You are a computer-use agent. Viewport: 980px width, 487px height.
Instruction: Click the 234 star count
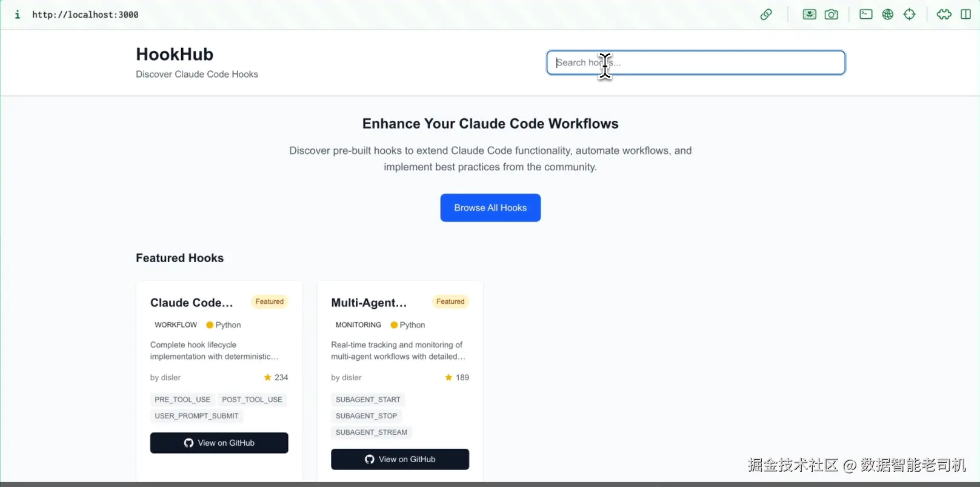tap(276, 377)
